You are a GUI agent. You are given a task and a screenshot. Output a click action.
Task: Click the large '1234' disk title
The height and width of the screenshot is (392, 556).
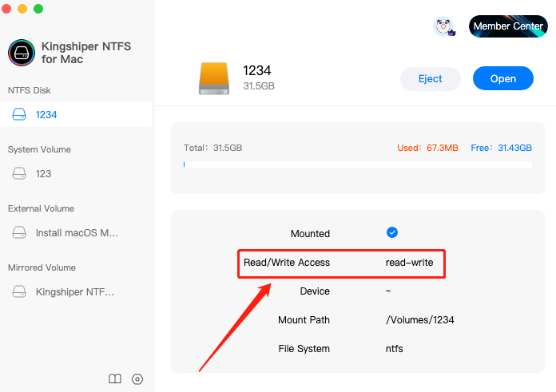(x=256, y=70)
